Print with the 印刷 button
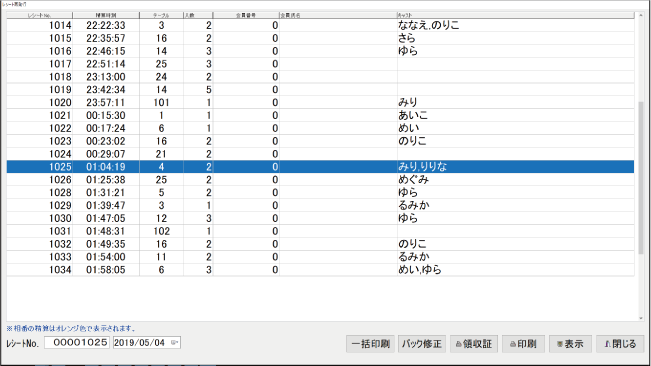Image resolution: width=651 pixels, height=366 pixels. (523, 344)
